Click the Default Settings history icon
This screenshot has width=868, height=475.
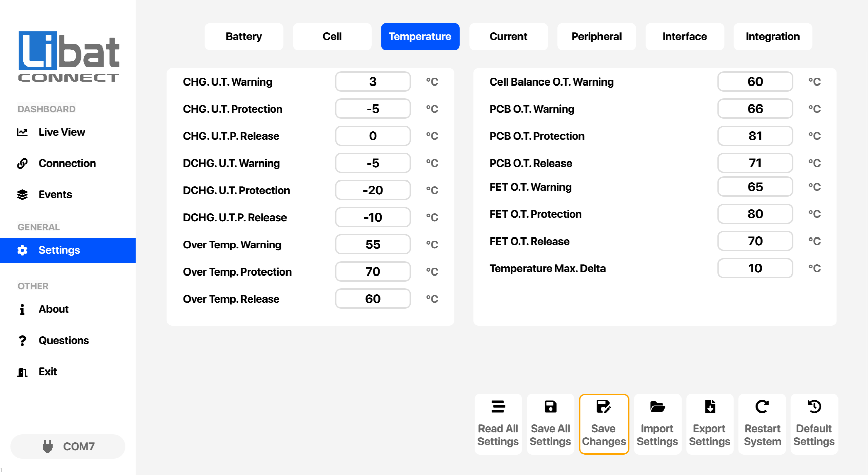pyautogui.click(x=814, y=406)
